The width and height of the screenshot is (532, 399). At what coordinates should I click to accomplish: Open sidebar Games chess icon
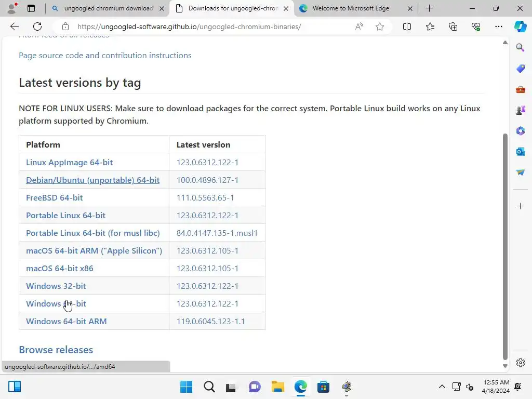(520, 110)
